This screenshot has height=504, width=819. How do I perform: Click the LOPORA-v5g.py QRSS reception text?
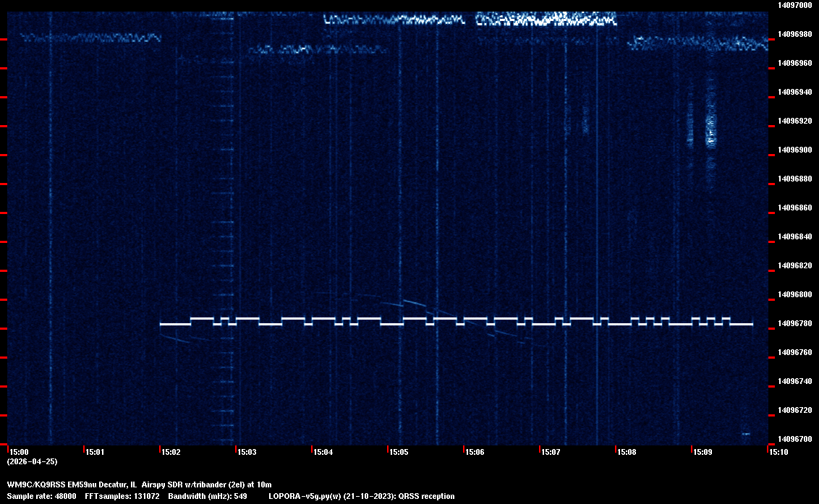click(361, 496)
